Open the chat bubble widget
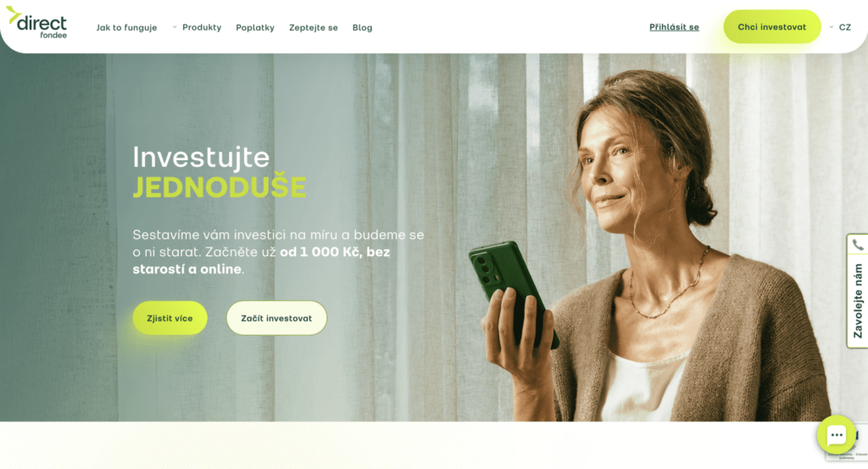The width and height of the screenshot is (868, 469). pos(836,435)
